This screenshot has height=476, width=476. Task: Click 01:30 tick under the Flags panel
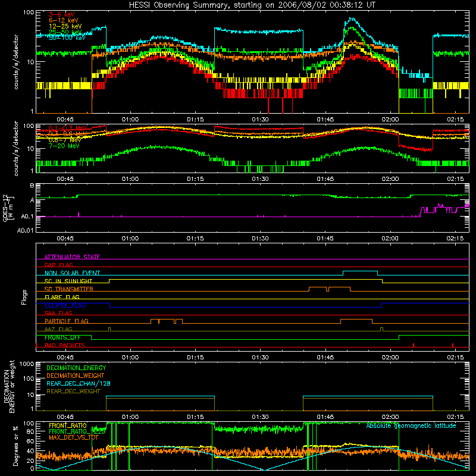click(x=260, y=358)
